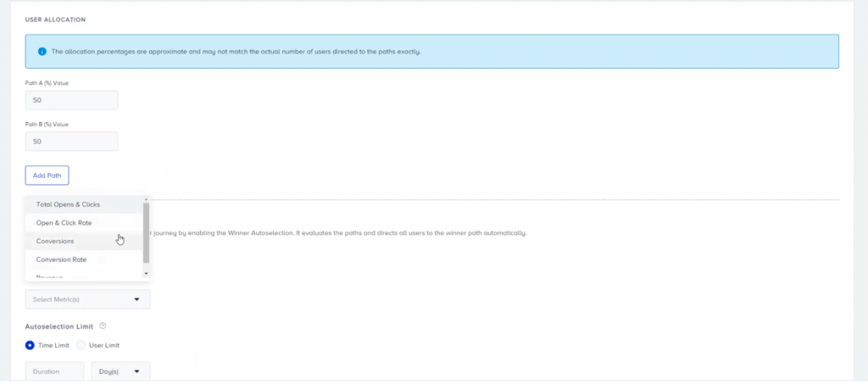
Task: Choose Open & Click Rate metric
Action: [x=84, y=222]
